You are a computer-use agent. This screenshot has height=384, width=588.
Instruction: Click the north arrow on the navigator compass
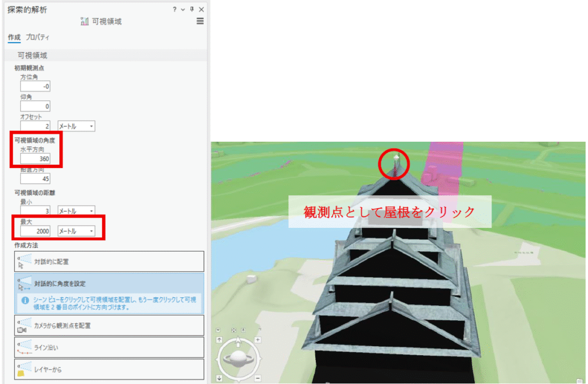pos(238,340)
